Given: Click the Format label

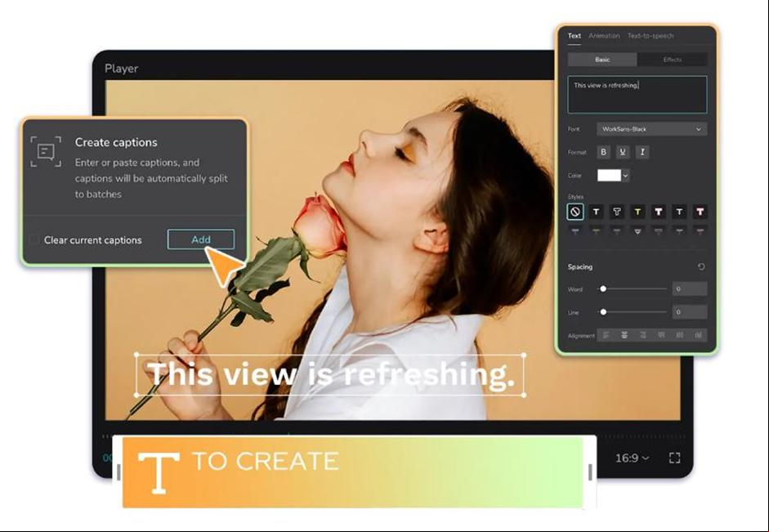Looking at the screenshot, I should click(x=577, y=153).
